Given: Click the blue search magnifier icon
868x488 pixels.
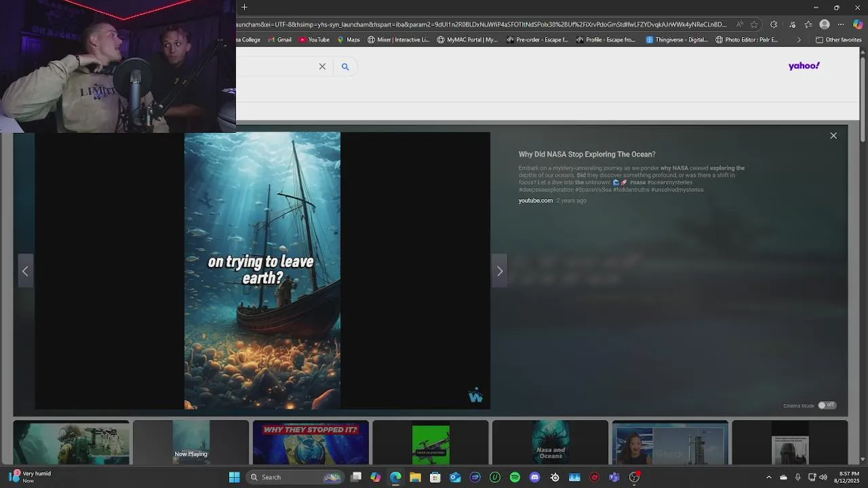Looking at the screenshot, I should pyautogui.click(x=345, y=66).
